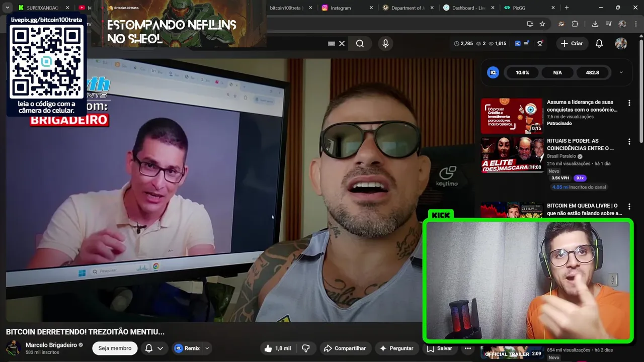The height and width of the screenshot is (362, 644).
Task: Open the Marcelo Brigadeiro channel avatar
Action: point(14,348)
